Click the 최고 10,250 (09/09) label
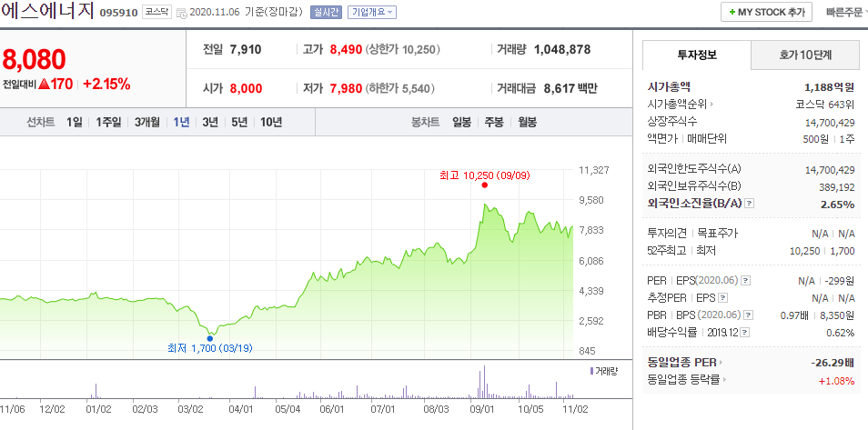 click(485, 175)
